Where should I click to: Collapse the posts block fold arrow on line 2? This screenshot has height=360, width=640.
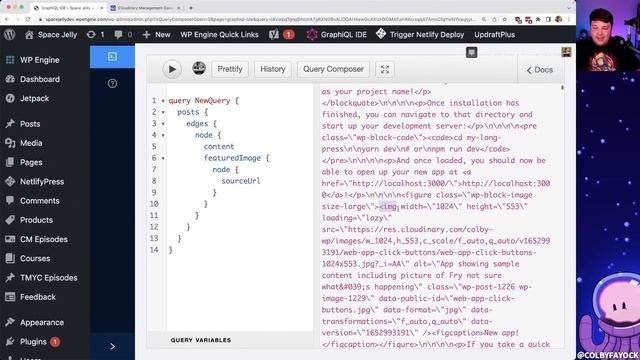pos(163,112)
